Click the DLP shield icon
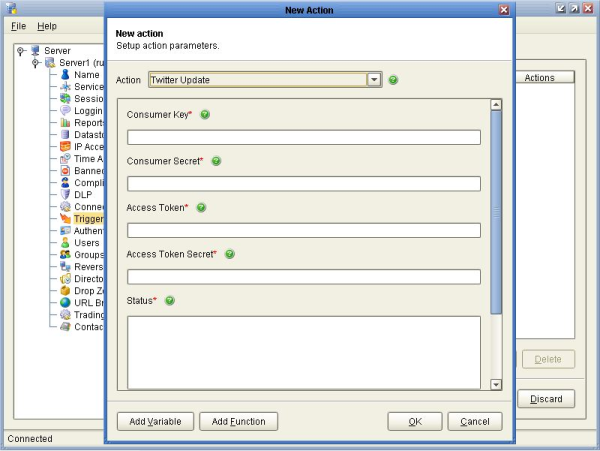 coord(65,194)
